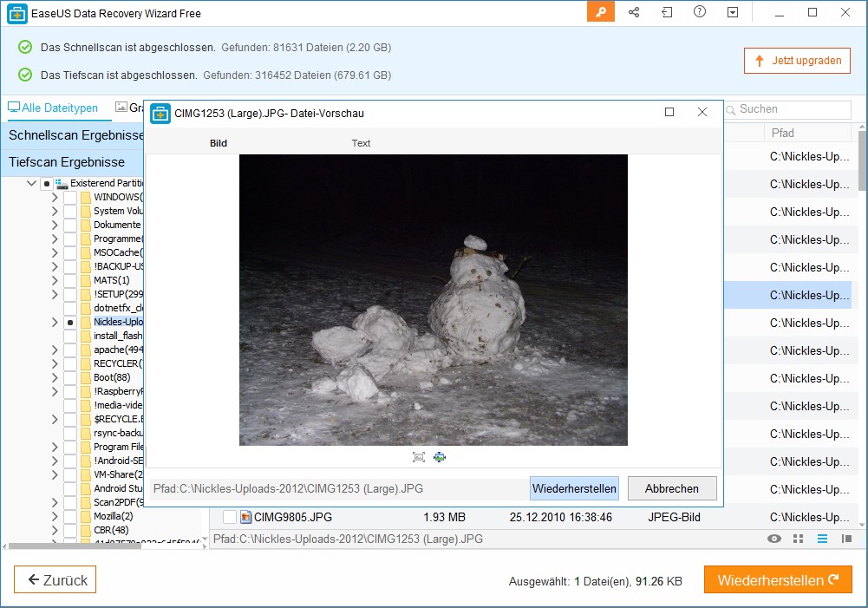
Task: Focus the Suchen search field
Action: pos(787,109)
